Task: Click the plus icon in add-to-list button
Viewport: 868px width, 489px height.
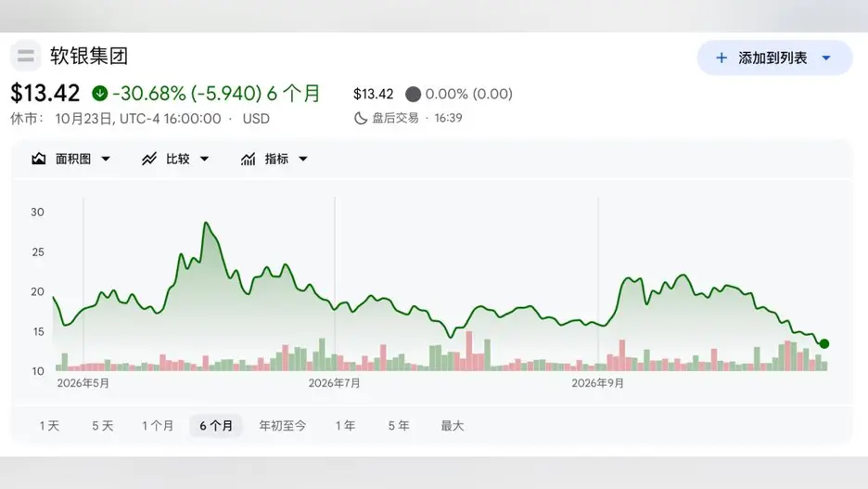Action: [x=721, y=58]
